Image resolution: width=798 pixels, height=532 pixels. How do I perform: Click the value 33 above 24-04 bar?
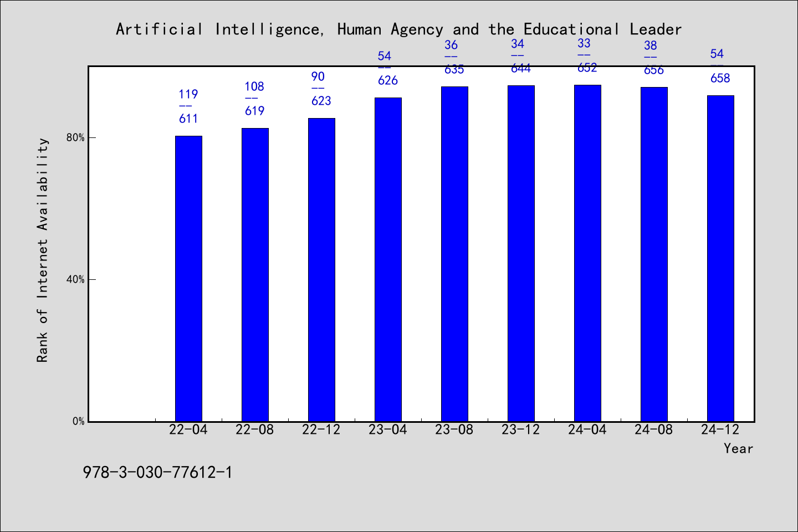coord(584,43)
